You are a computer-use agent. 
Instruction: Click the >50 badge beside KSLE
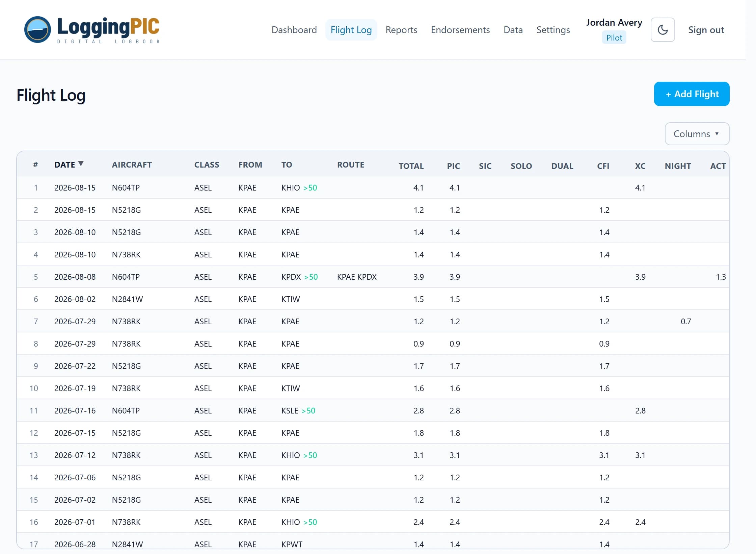tap(308, 410)
